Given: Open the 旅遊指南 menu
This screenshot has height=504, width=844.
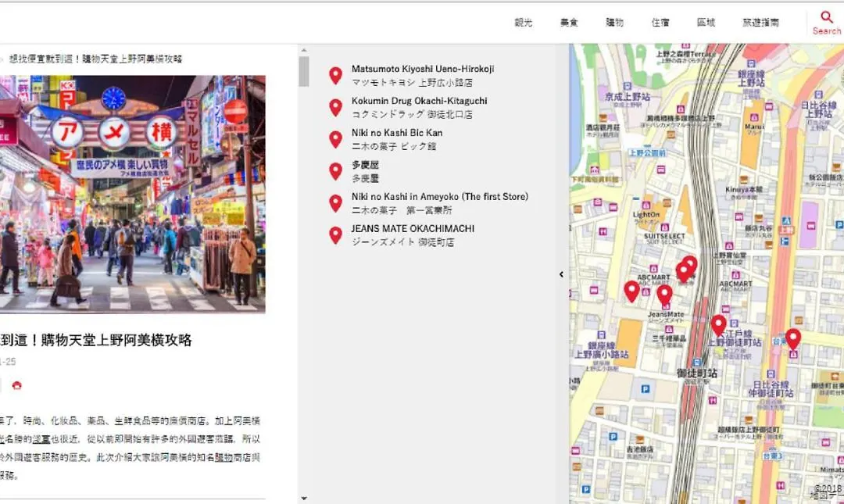Looking at the screenshot, I should 760,22.
